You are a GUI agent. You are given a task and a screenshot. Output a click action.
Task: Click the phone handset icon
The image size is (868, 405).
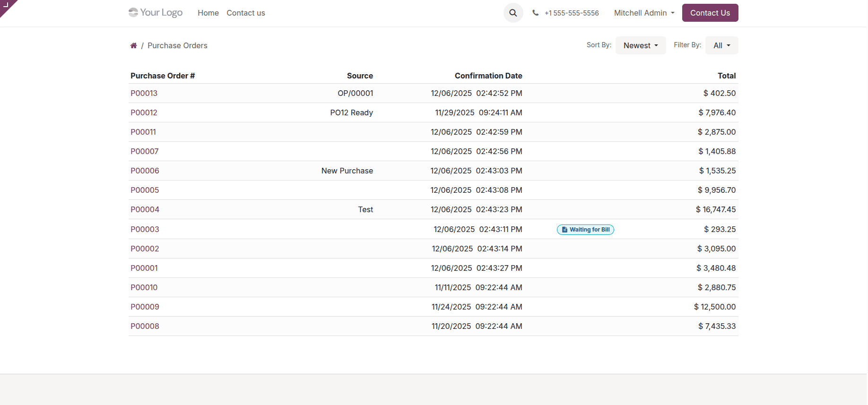click(535, 13)
